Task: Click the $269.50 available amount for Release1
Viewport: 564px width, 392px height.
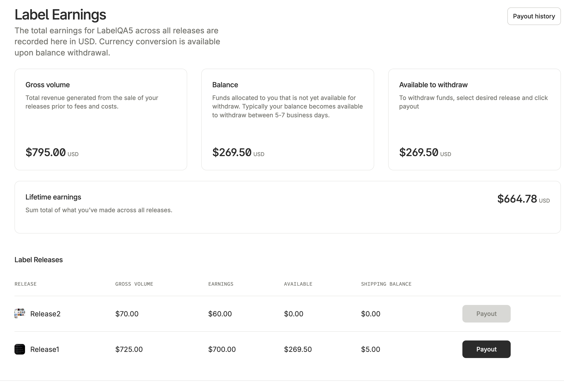Action: point(298,349)
